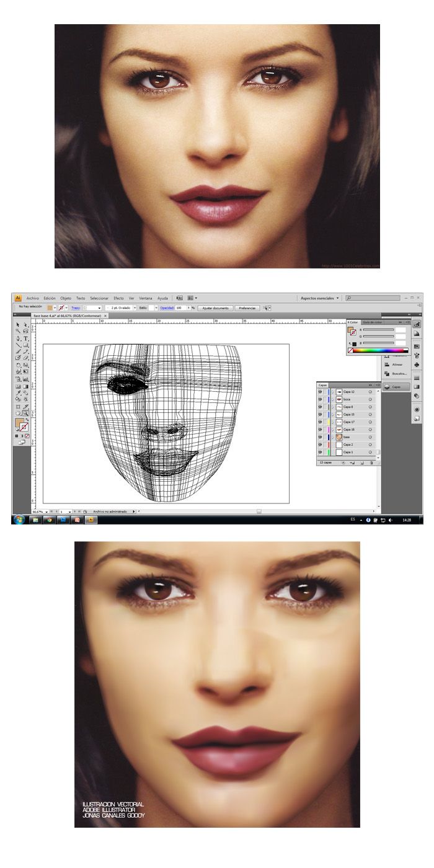Click the Ajustar documento button

pos(216,308)
